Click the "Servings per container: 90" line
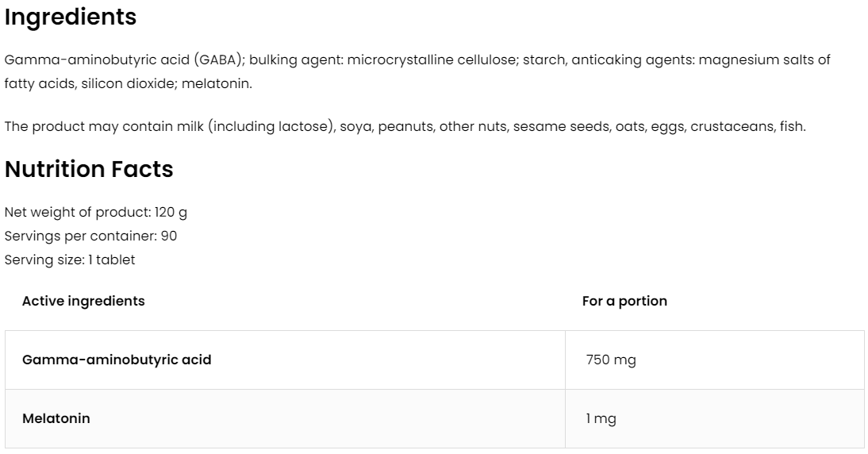 tap(90, 237)
